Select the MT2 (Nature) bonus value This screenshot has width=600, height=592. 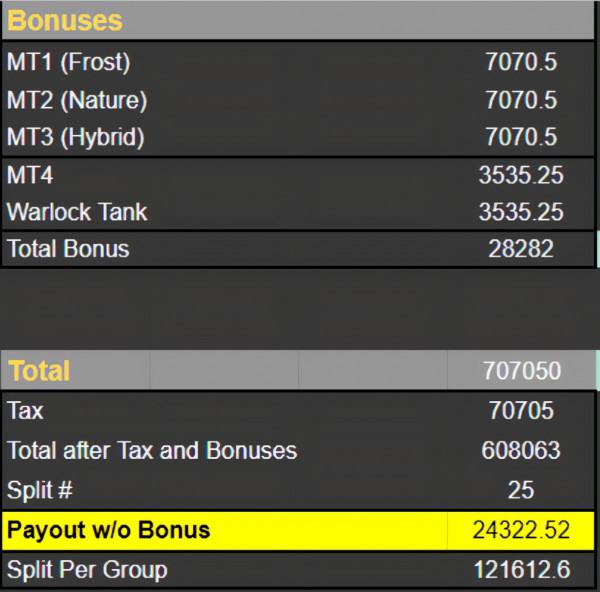pyautogui.click(x=520, y=100)
